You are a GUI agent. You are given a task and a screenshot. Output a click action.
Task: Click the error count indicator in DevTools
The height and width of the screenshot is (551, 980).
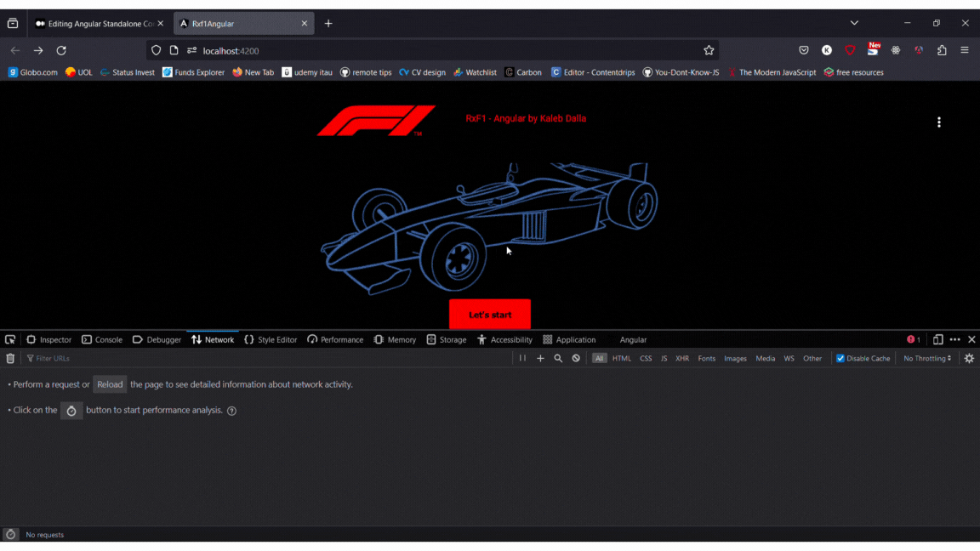[x=914, y=340]
